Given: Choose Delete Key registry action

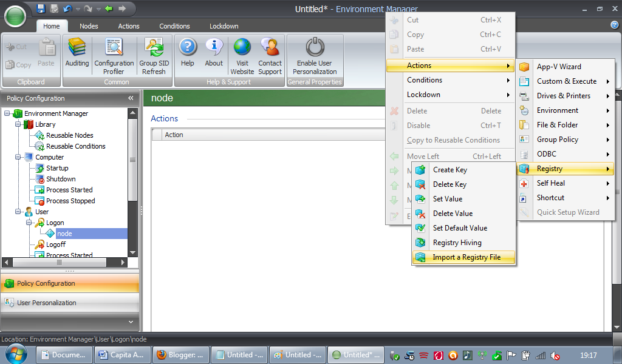Looking at the screenshot, I should pyautogui.click(x=464, y=184).
